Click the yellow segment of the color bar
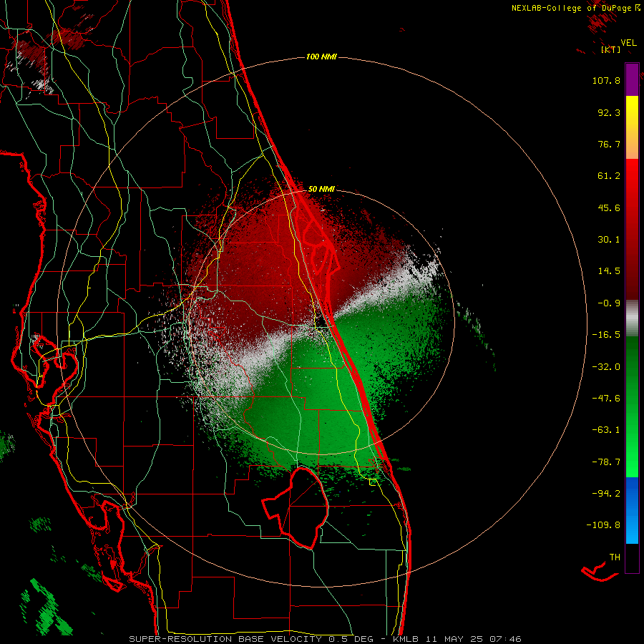 click(632, 111)
